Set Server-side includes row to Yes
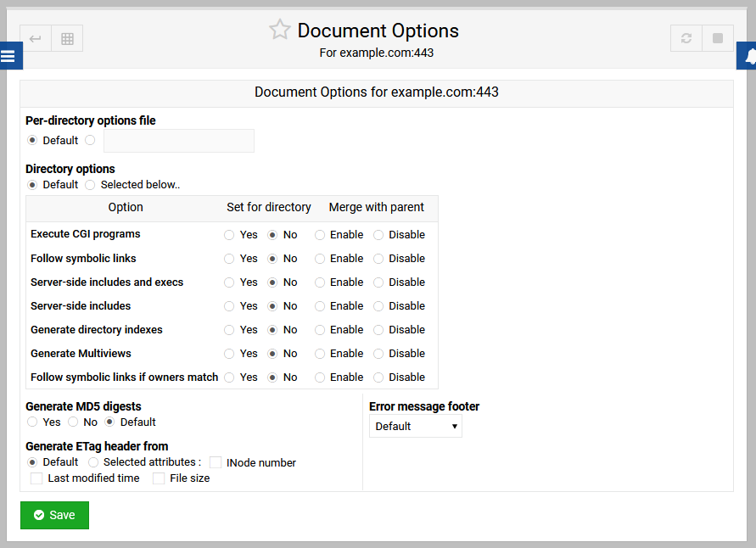 click(229, 306)
